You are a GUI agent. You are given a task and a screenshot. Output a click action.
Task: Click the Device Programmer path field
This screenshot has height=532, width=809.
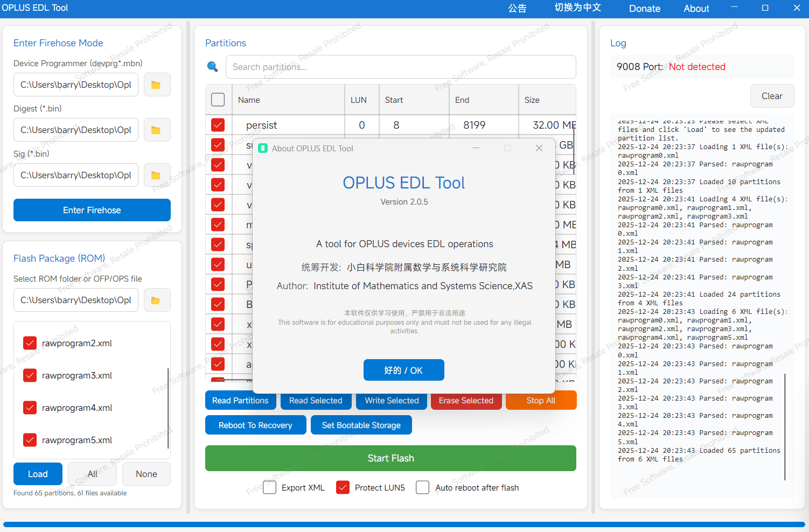click(x=76, y=85)
